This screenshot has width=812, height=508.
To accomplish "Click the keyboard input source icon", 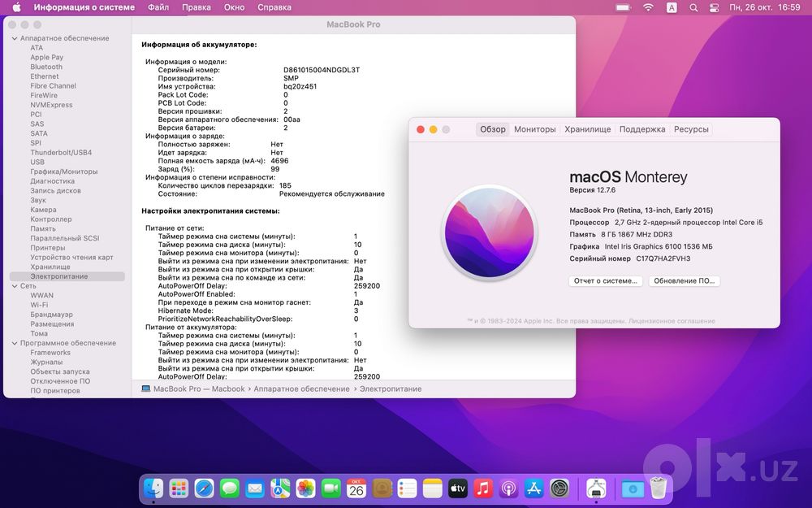I will (672, 7).
